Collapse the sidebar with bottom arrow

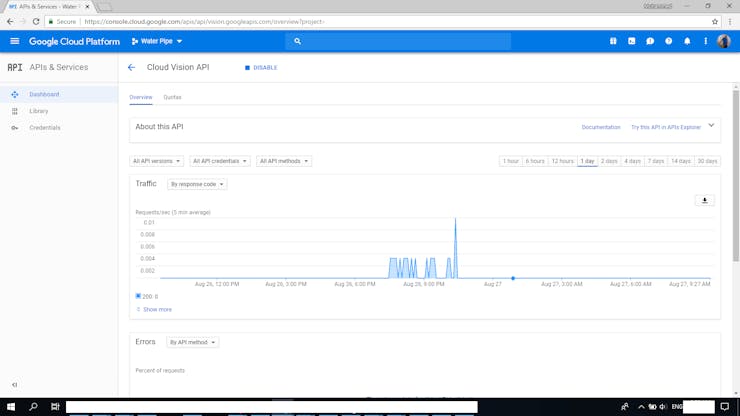coord(15,384)
